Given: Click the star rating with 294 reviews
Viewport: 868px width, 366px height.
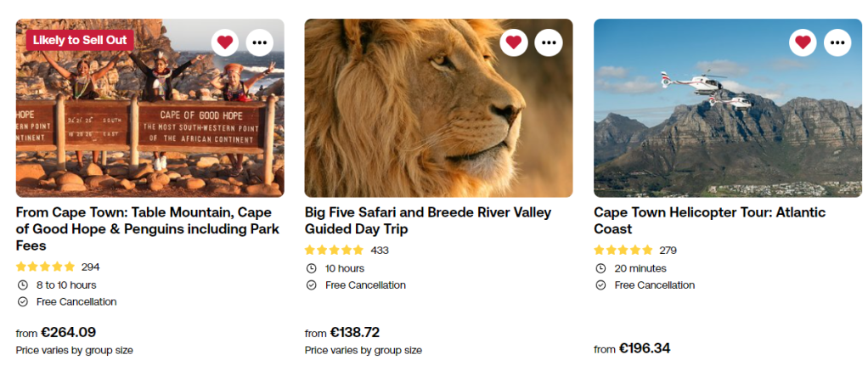Looking at the screenshot, I should click(x=46, y=267).
